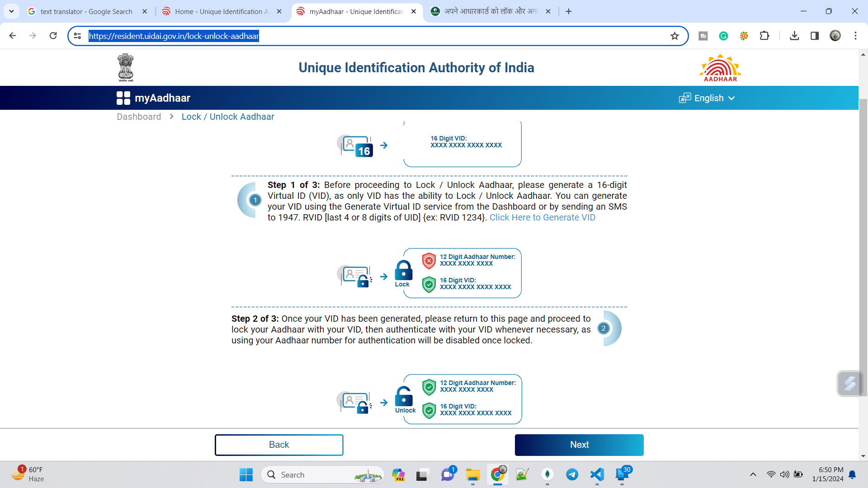Go forward in browser history
Image resolution: width=868 pixels, height=488 pixels.
pyautogui.click(x=33, y=36)
